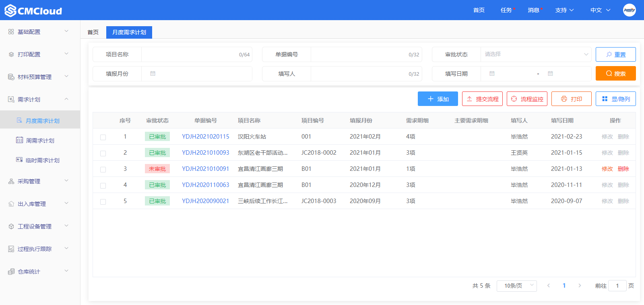Image resolution: width=644 pixels, height=305 pixels.
Task: Open the 支持 dropdown in header
Action: [x=564, y=10]
